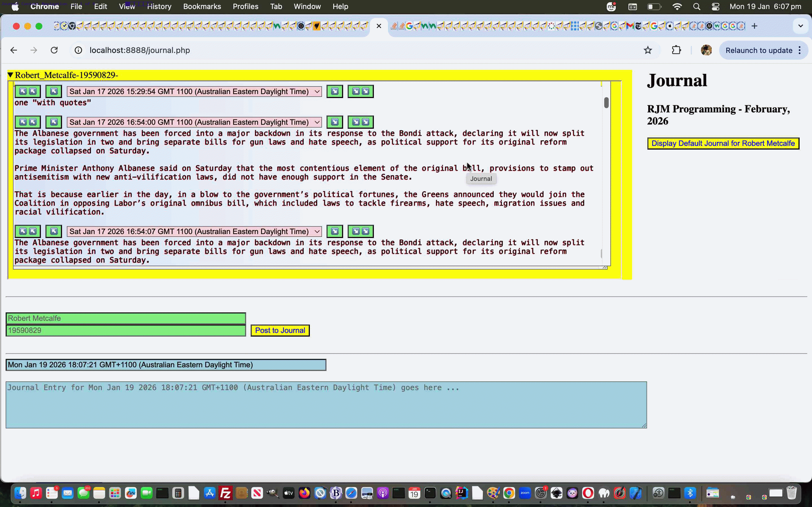The height and width of the screenshot is (507, 812).
Task: Click single up-left arrow button for 16:54:07 entry
Action: point(54,231)
